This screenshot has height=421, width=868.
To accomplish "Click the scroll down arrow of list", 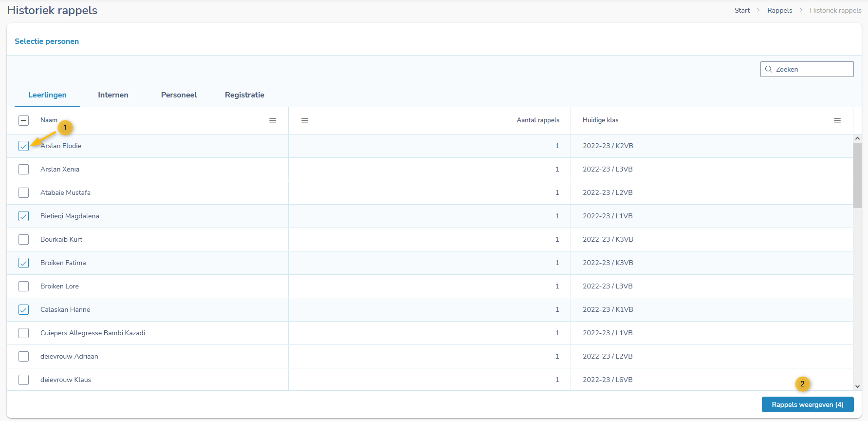I will (857, 386).
